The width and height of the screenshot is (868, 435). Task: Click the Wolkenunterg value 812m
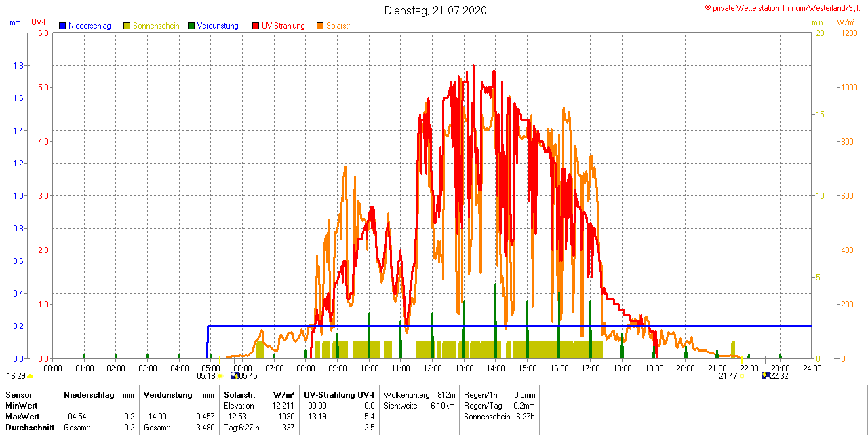tap(446, 395)
